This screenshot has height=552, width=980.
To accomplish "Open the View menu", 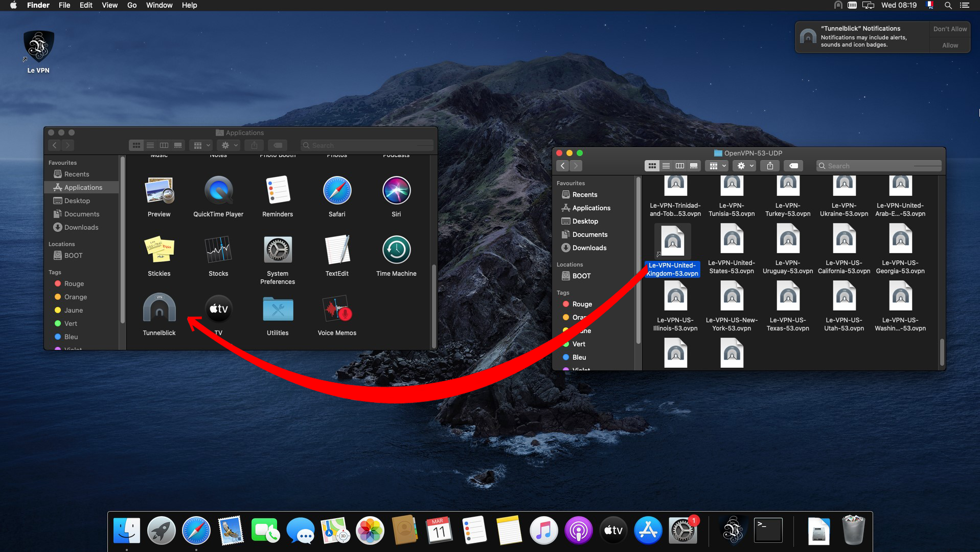I will (109, 5).
